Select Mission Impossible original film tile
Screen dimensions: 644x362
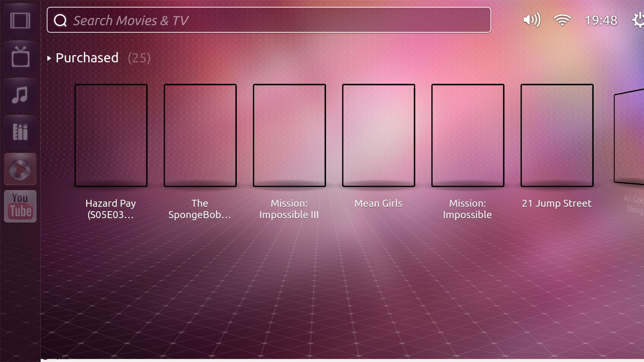tap(468, 135)
